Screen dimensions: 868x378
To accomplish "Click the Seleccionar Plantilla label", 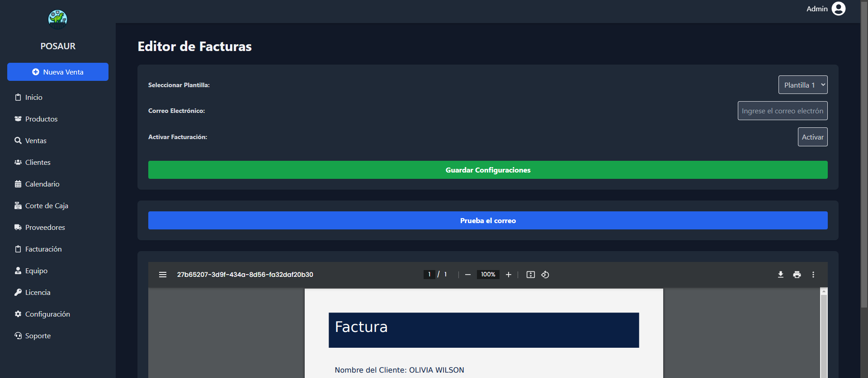I will pos(179,85).
